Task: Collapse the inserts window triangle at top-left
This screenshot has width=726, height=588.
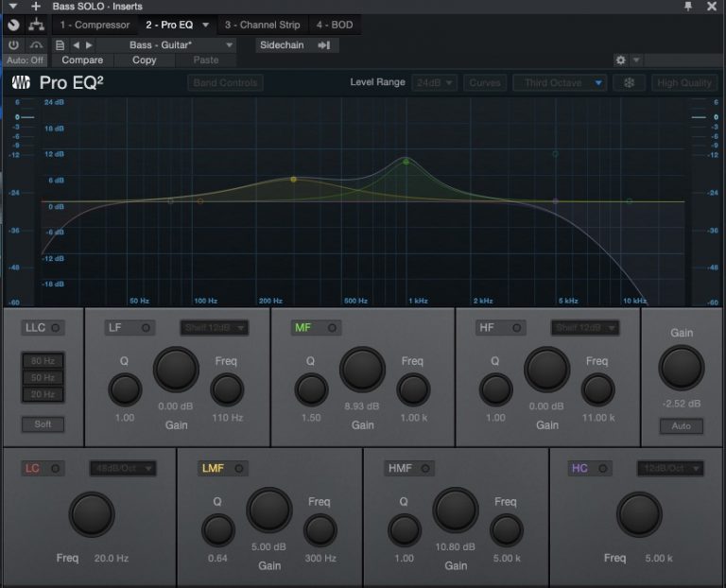Action: (13, 6)
